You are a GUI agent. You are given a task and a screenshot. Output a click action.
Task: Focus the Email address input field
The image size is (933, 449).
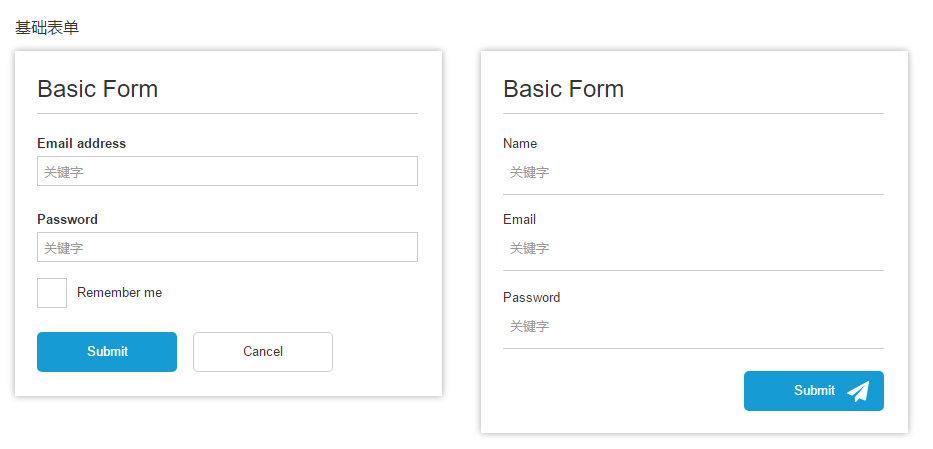pos(227,172)
